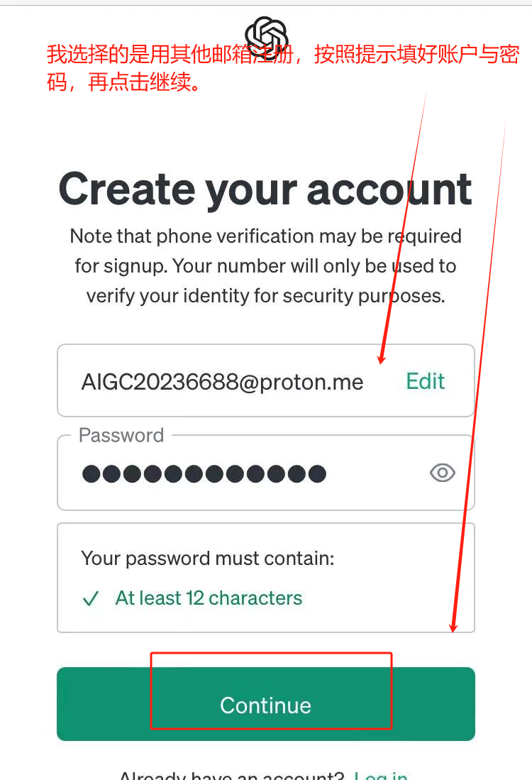Click the Password floating label
Viewport: 532px width, 780px height.
(121, 435)
